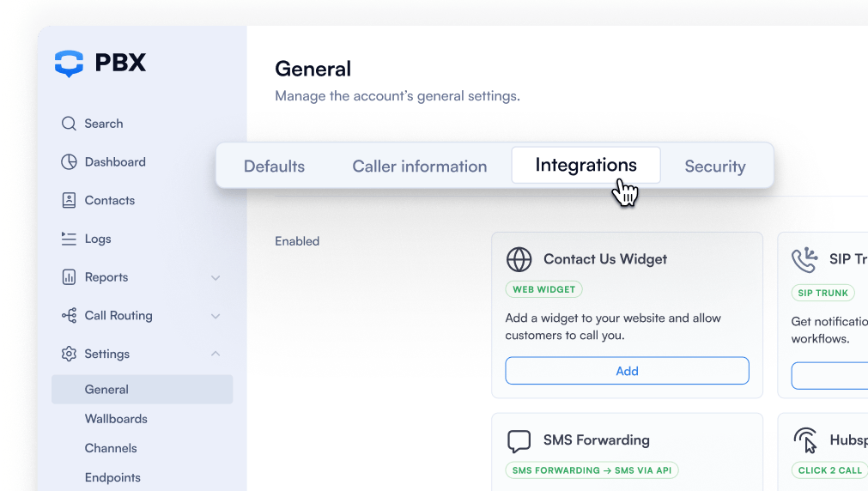The image size is (868, 491).
Task: Click the Logs list icon
Action: point(69,239)
